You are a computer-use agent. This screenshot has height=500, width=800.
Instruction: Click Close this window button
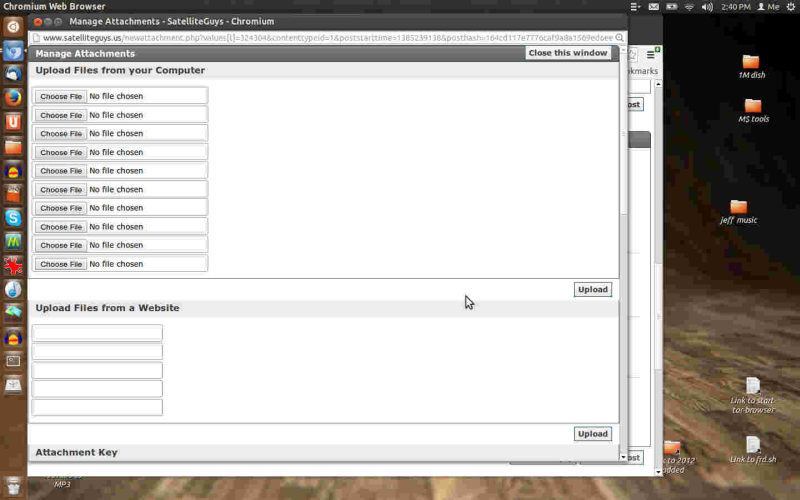coord(568,53)
